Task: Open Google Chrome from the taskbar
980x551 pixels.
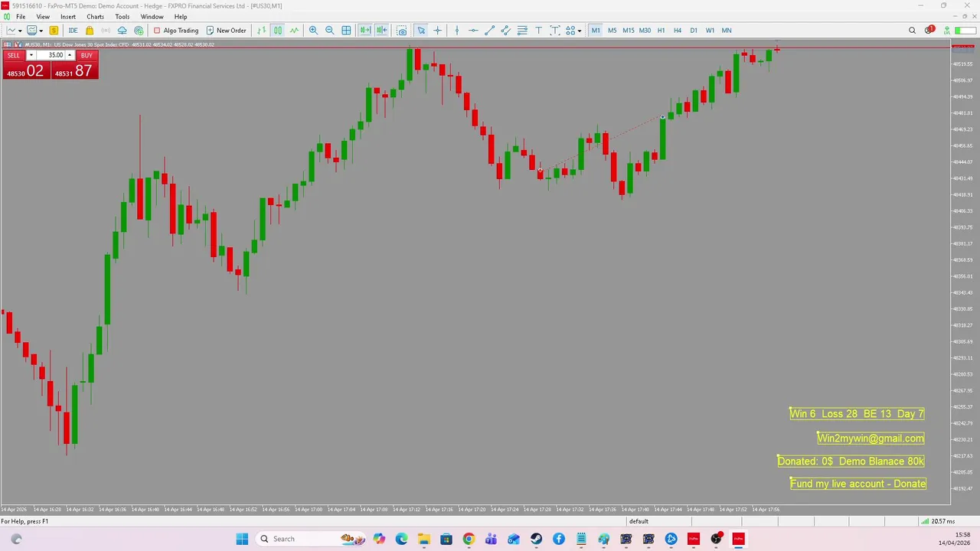Action: click(x=469, y=539)
